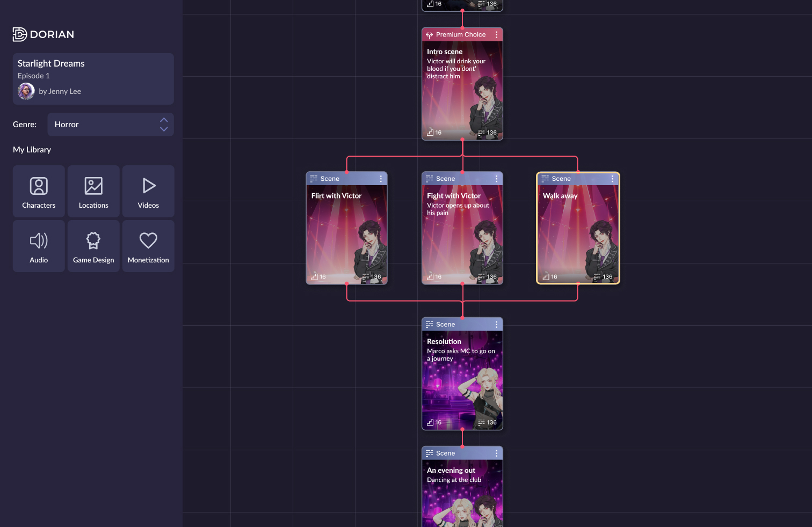
Task: Click the by Jenny Lee author link
Action: tap(60, 91)
